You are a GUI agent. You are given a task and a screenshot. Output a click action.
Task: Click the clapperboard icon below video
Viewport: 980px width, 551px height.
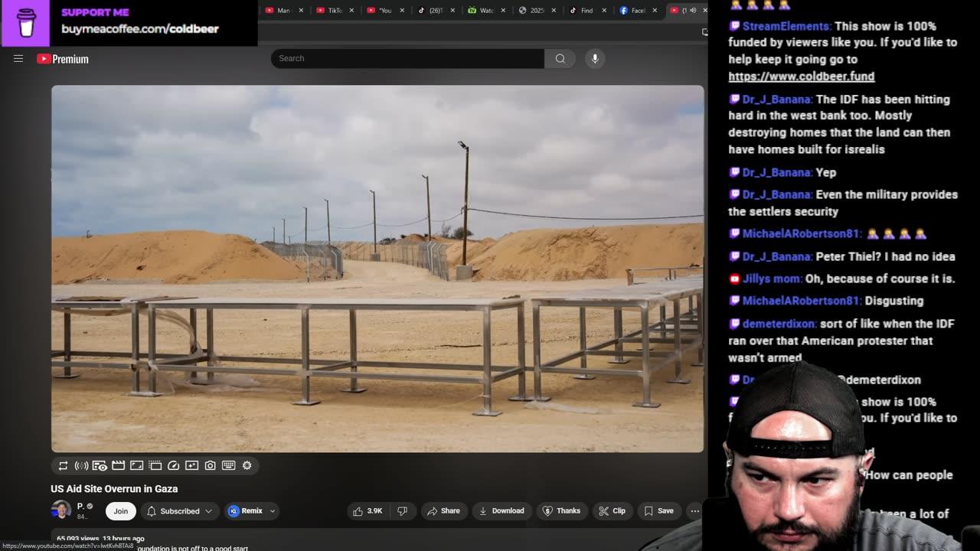pyautogui.click(x=118, y=465)
